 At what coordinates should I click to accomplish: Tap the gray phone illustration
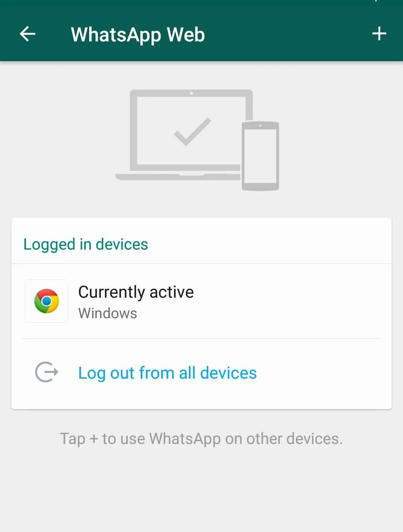pyautogui.click(x=260, y=156)
